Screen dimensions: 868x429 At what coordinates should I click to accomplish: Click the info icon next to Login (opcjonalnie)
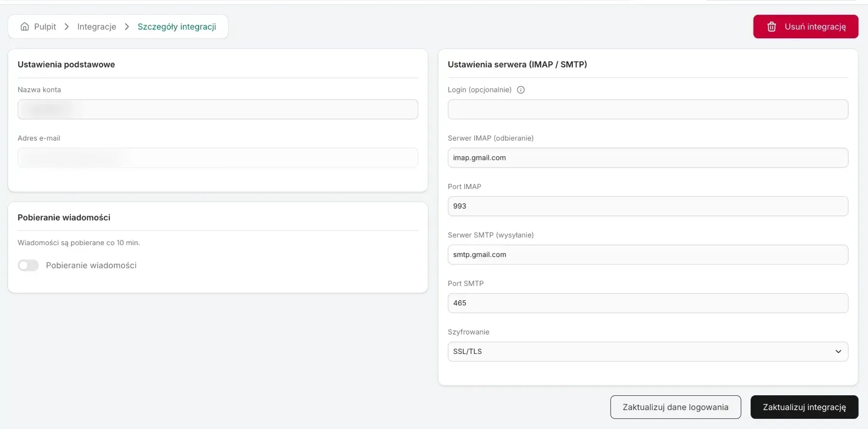coord(521,90)
